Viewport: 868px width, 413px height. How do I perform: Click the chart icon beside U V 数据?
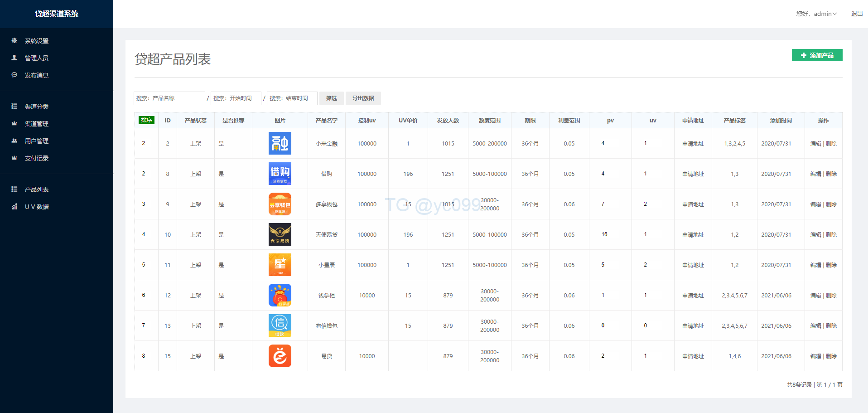(14, 206)
